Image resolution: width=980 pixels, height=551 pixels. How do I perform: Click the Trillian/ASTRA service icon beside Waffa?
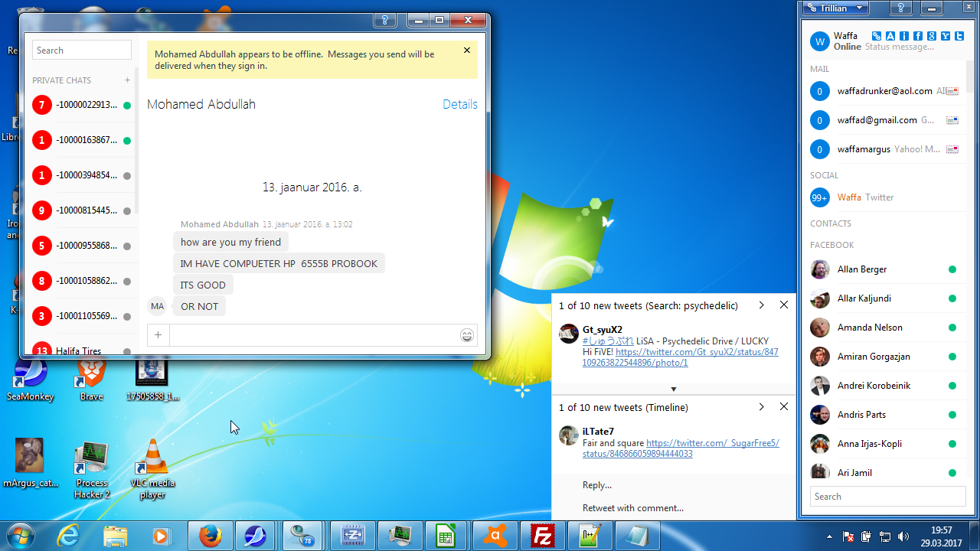coord(877,36)
